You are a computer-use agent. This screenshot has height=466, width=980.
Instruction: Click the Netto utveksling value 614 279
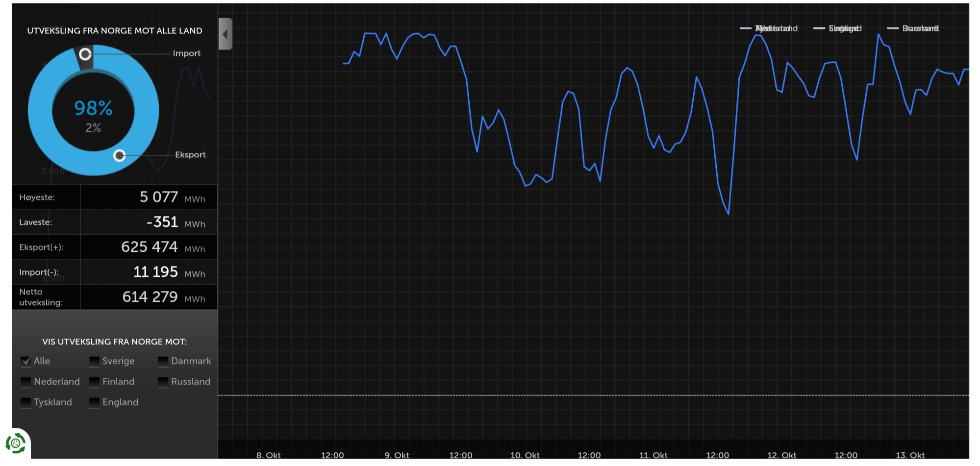[150, 297]
